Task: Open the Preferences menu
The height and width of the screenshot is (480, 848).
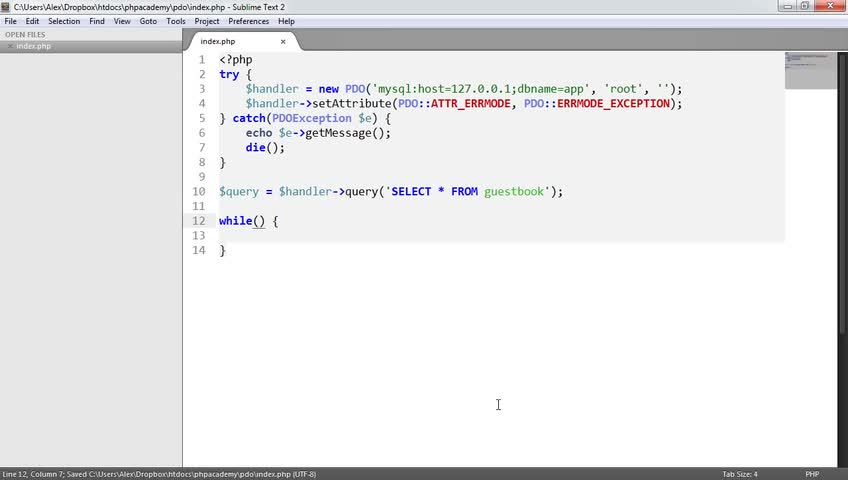Action: (248, 21)
